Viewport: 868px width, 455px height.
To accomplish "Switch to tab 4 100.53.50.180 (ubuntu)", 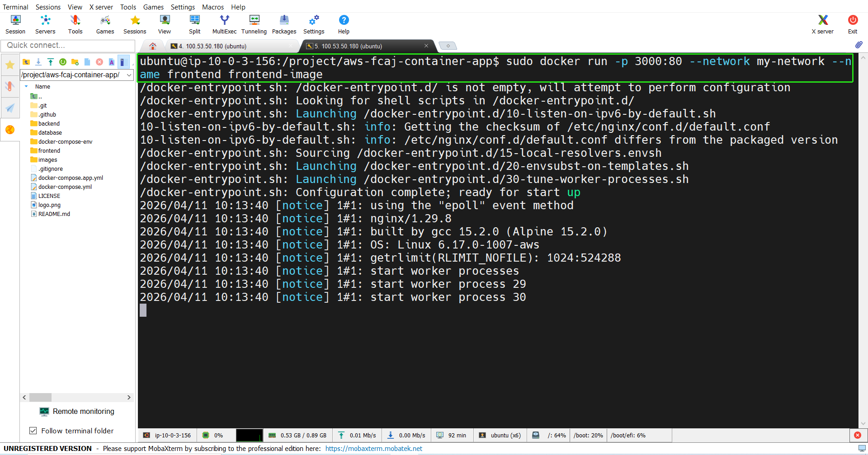I will (231, 46).
